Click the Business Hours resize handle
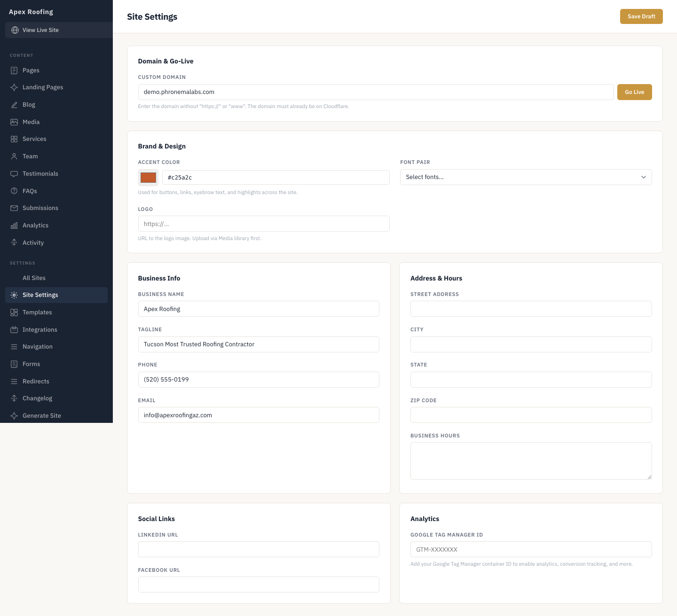 [x=649, y=476]
